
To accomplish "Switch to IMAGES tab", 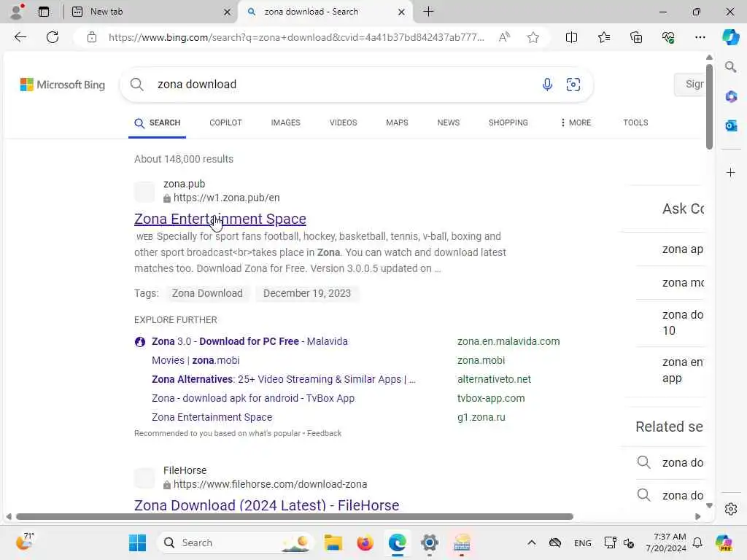I will tap(285, 122).
